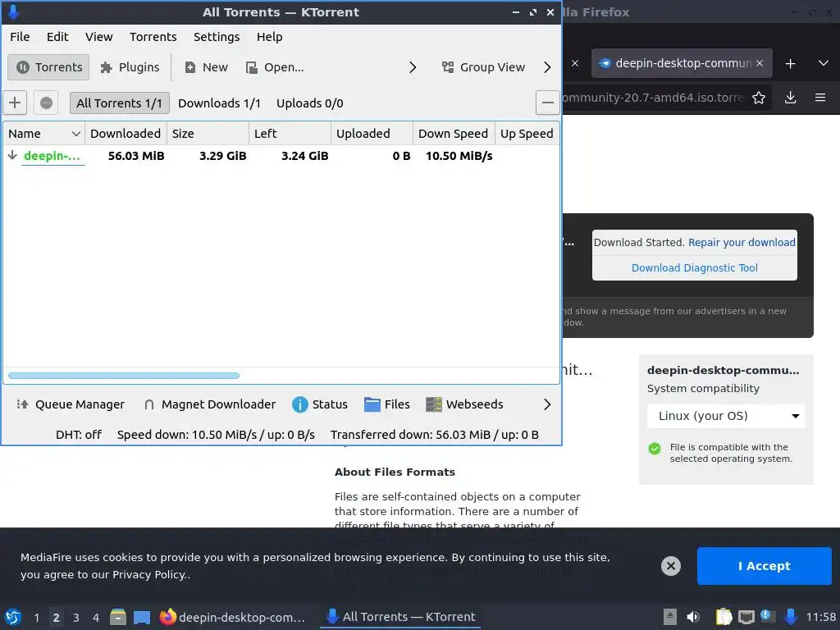The image size is (840, 630).
Task: Sort by the Uploaded column header
Action: pyautogui.click(x=372, y=134)
